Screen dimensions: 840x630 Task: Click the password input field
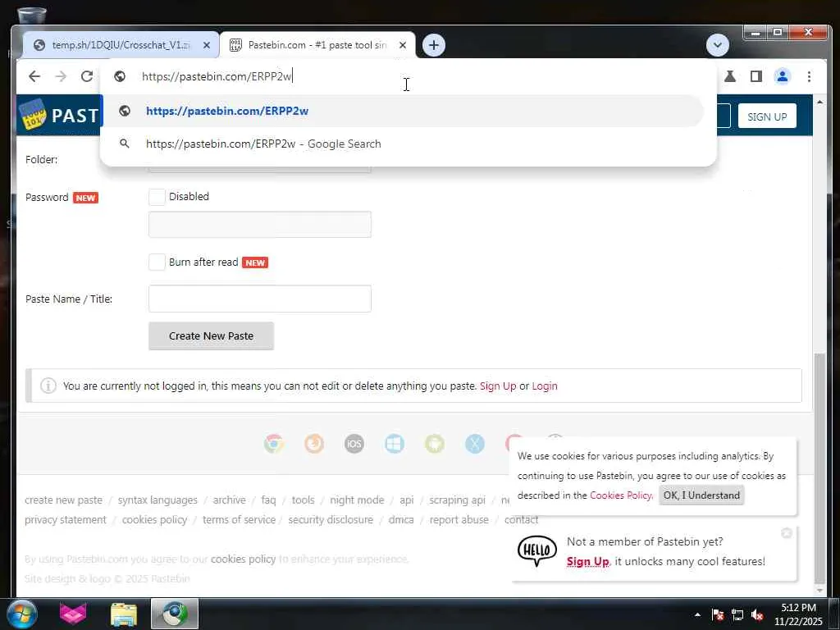260,225
